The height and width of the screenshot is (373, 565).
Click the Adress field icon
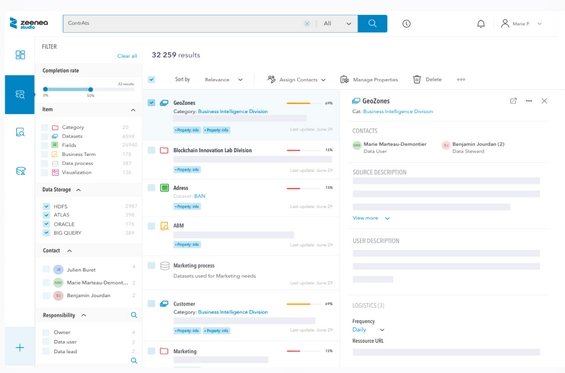coord(164,187)
